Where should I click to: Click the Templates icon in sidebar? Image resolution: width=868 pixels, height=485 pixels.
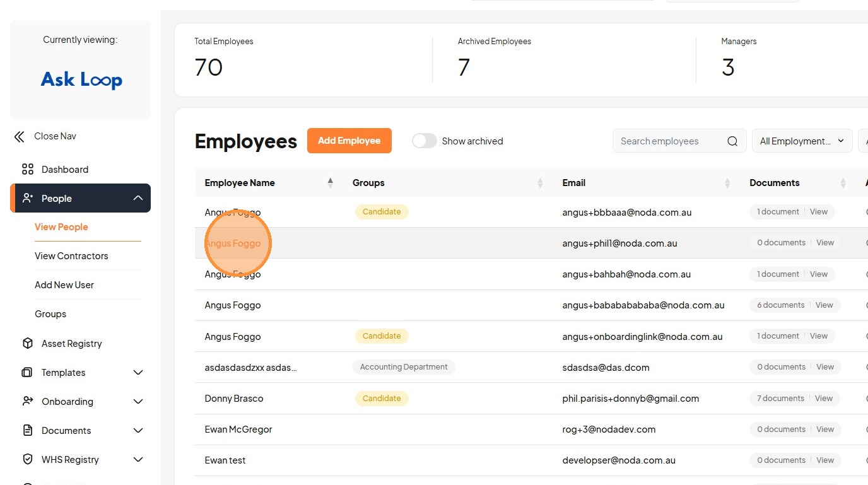[x=27, y=372]
